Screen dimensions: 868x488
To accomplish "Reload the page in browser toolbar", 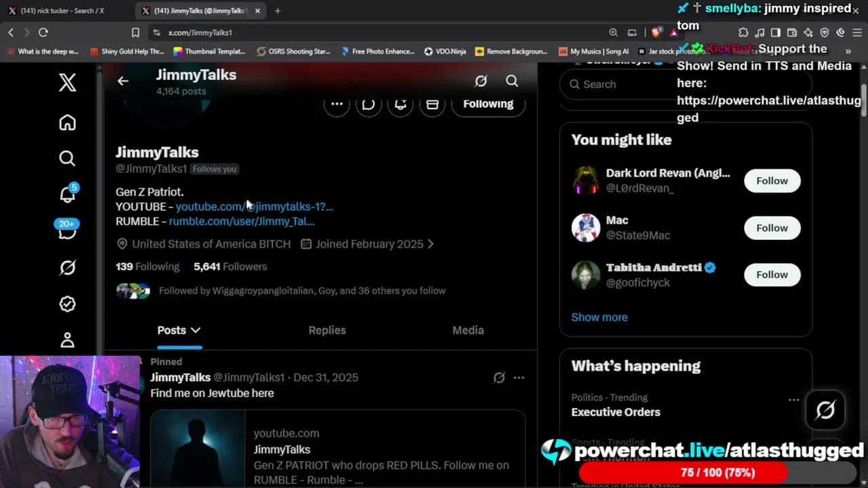I will [43, 33].
